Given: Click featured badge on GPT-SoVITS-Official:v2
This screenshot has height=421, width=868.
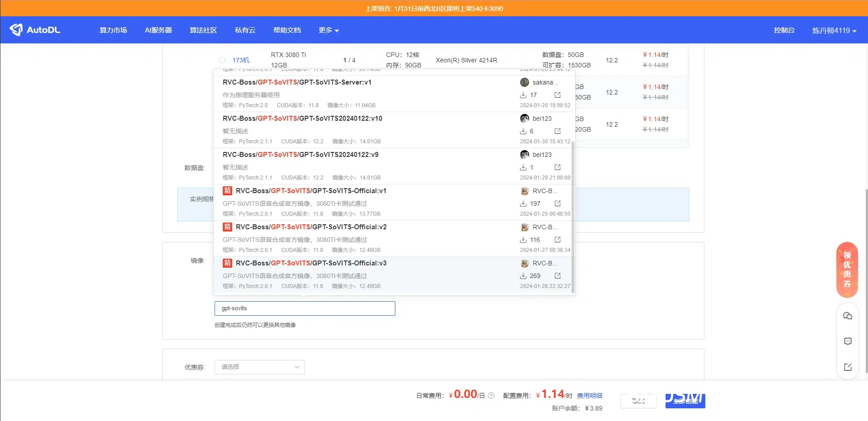Looking at the screenshot, I should click(227, 227).
